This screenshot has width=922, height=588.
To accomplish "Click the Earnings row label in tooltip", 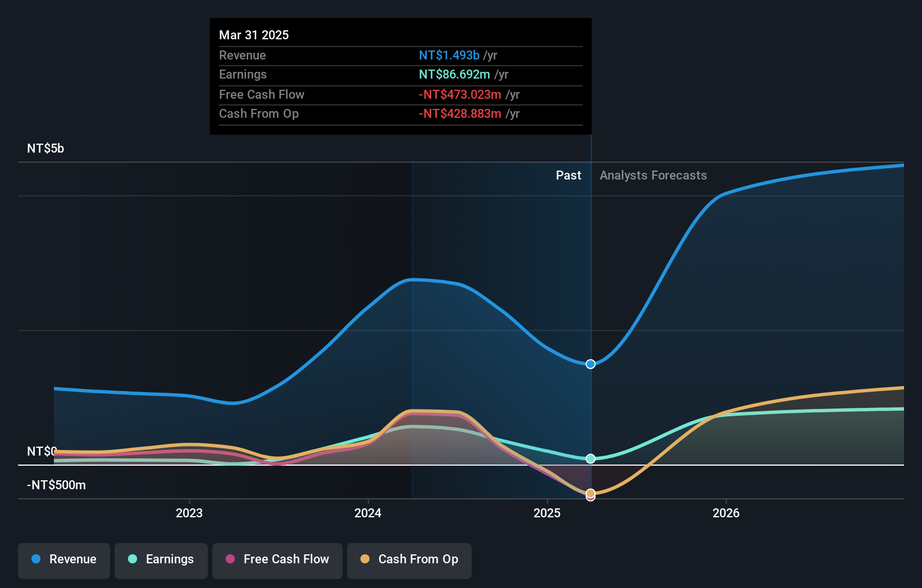I will (x=243, y=74).
